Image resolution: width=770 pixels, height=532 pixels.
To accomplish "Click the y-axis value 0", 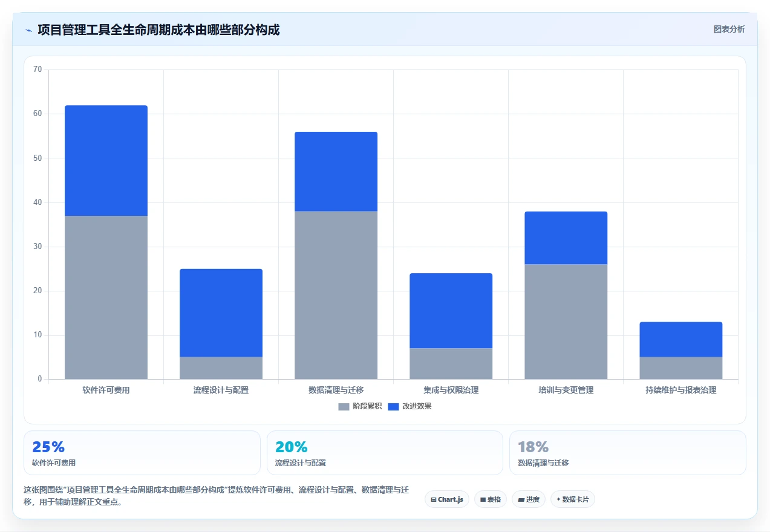I will (40, 379).
